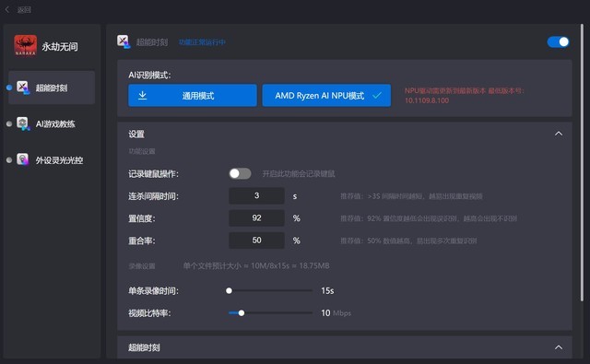Viewport: 590px width, 364px height.
Task: Open the 永劫无间 NARAKA game logo
Action: click(25, 45)
